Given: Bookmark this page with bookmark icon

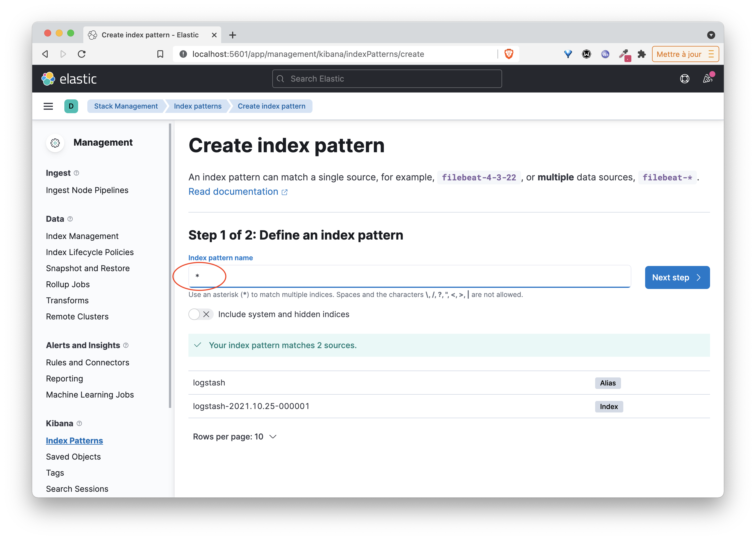Looking at the screenshot, I should coord(160,54).
